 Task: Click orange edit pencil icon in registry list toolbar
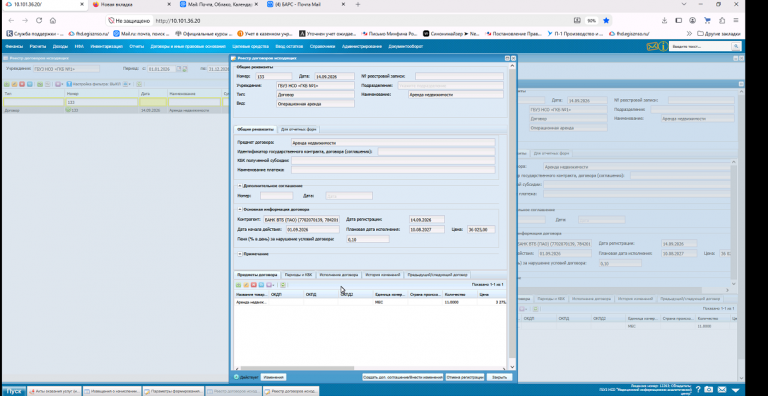tap(14, 84)
